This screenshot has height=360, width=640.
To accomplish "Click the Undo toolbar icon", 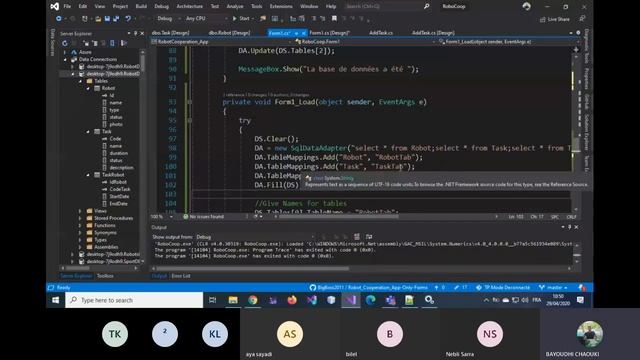I will click(x=128, y=18).
